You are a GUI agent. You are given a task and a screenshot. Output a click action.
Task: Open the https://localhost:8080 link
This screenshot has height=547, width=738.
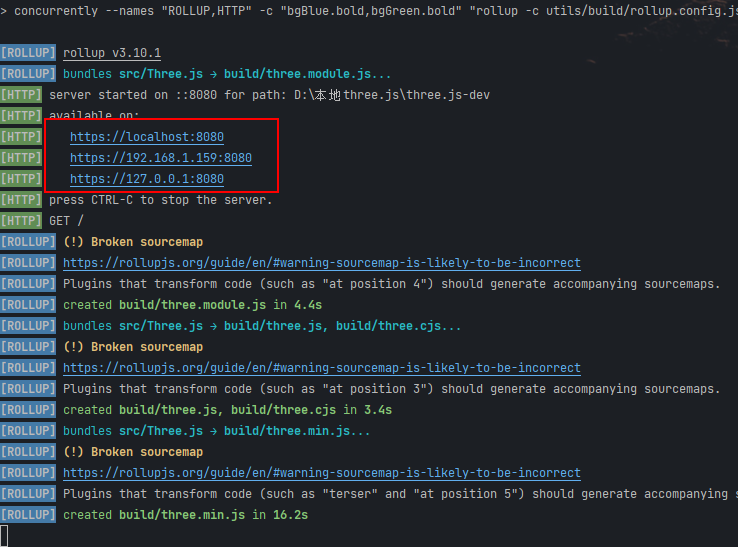pos(147,137)
